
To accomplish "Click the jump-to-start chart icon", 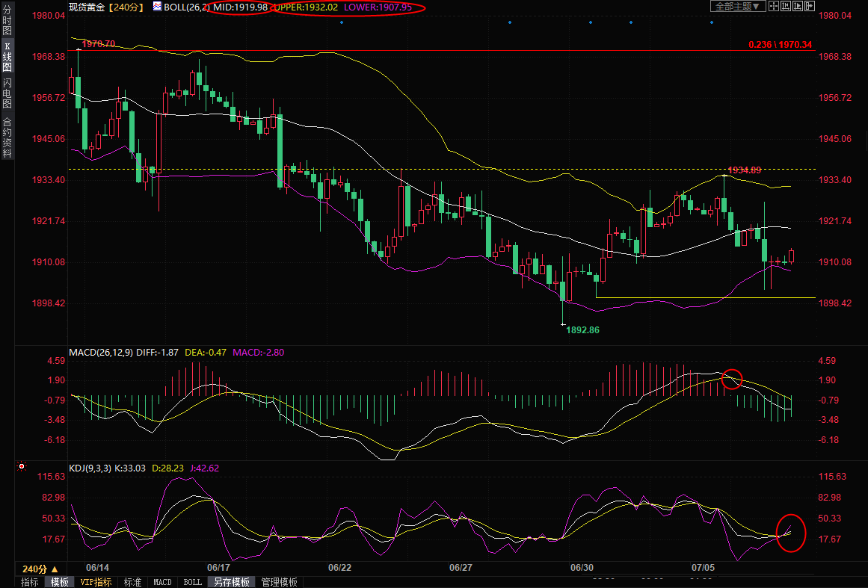I will 786,6.
